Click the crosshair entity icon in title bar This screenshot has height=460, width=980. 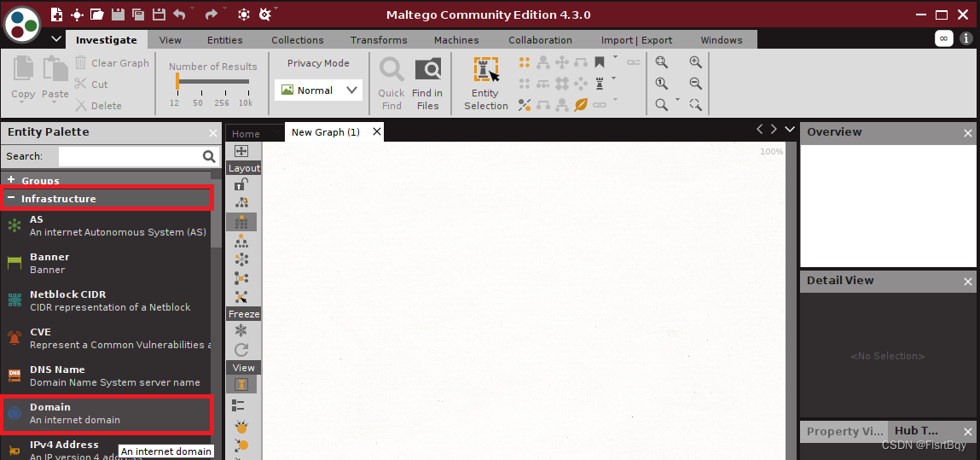click(77, 15)
